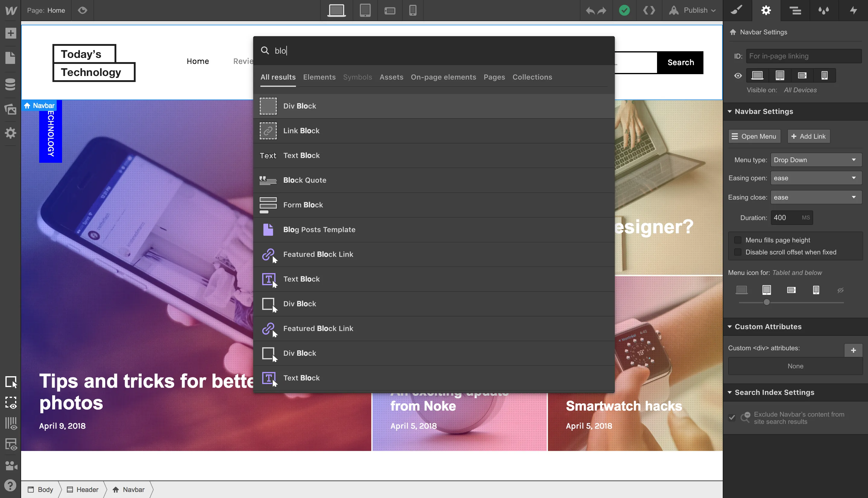Open the Interactions lightning panel

pyautogui.click(x=853, y=10)
